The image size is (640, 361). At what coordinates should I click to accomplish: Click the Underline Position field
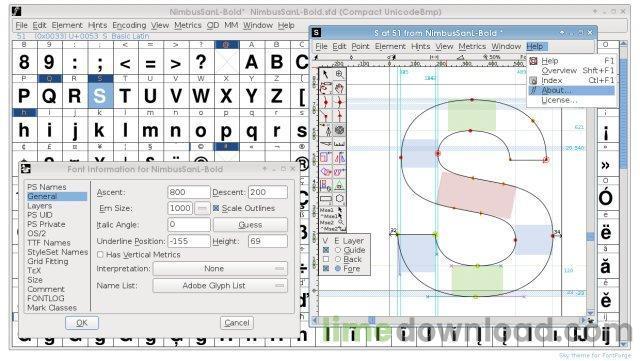(x=189, y=241)
